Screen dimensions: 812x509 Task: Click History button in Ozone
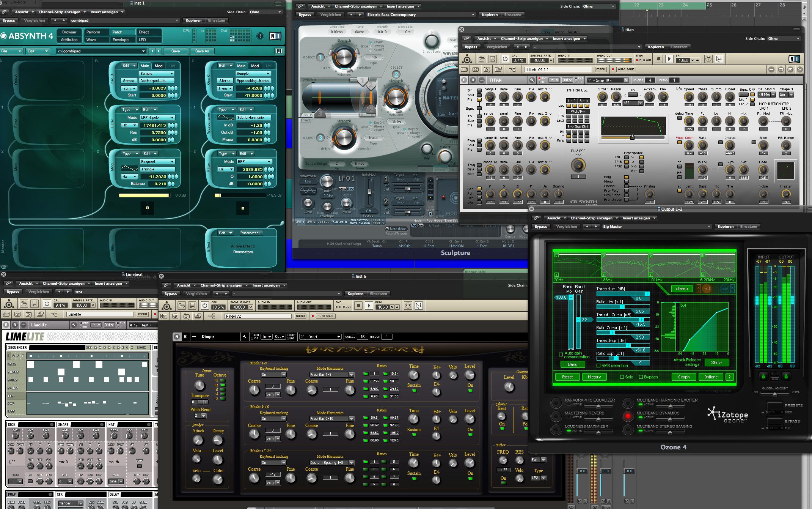(x=594, y=377)
